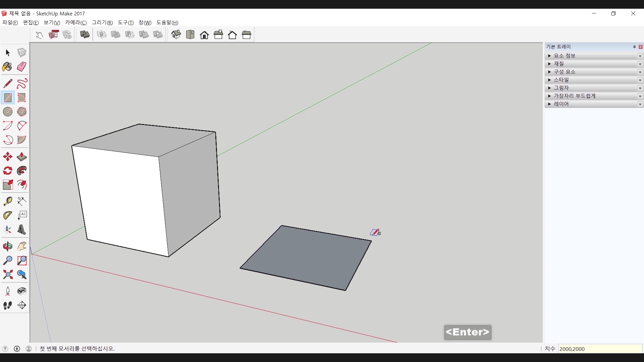Open the 카메라(C) menu
The width and height of the screenshot is (644, 362).
coord(75,22)
